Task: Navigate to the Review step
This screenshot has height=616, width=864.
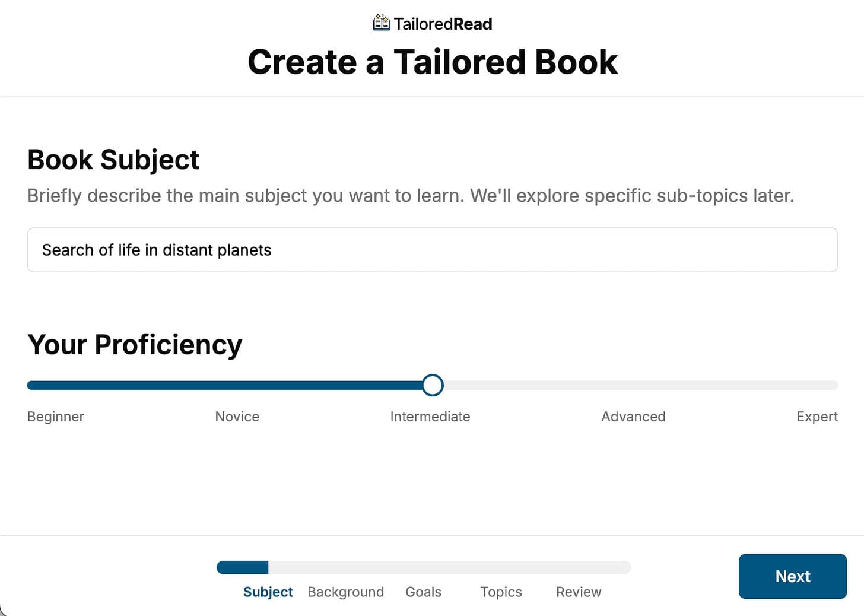Action: (579, 592)
